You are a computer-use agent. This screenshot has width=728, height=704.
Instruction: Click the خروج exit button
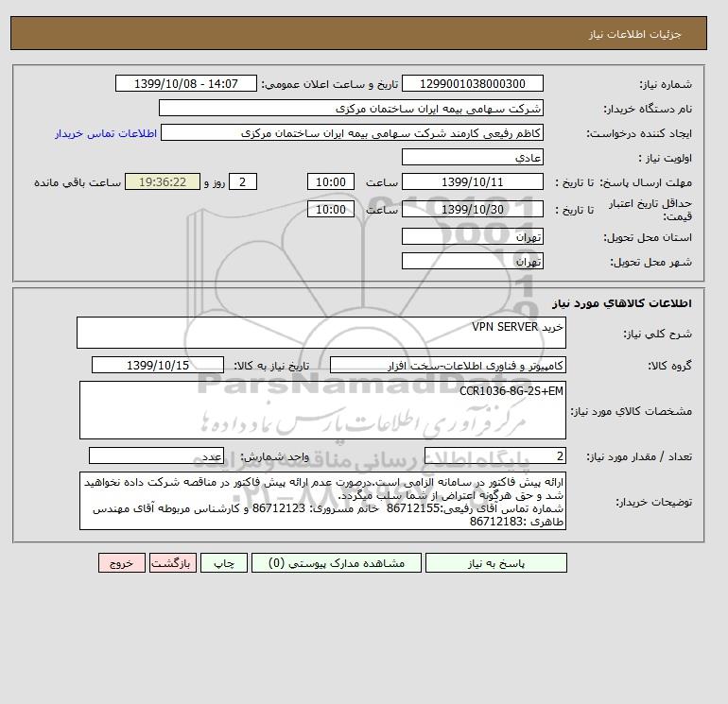tap(122, 563)
